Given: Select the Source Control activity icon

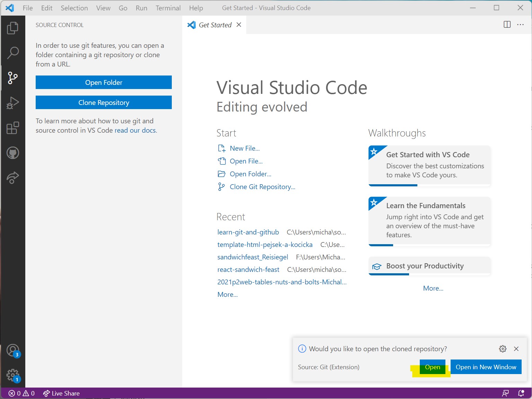Looking at the screenshot, I should 13,78.
